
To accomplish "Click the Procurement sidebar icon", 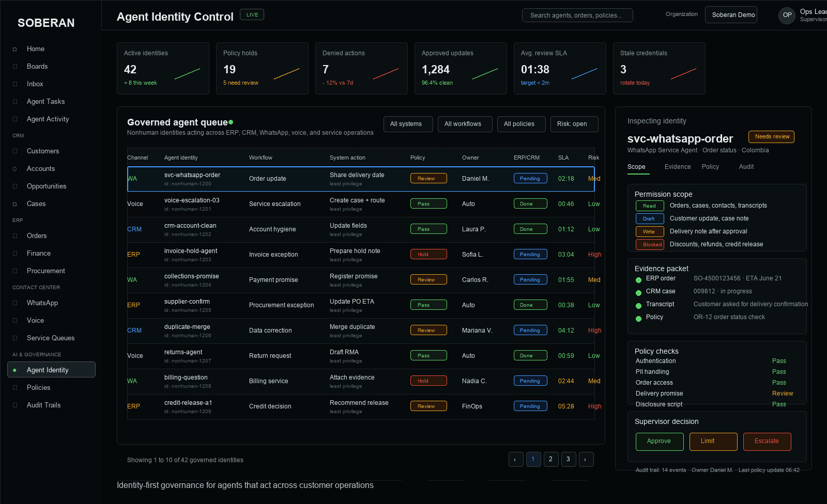I will pos(15,271).
